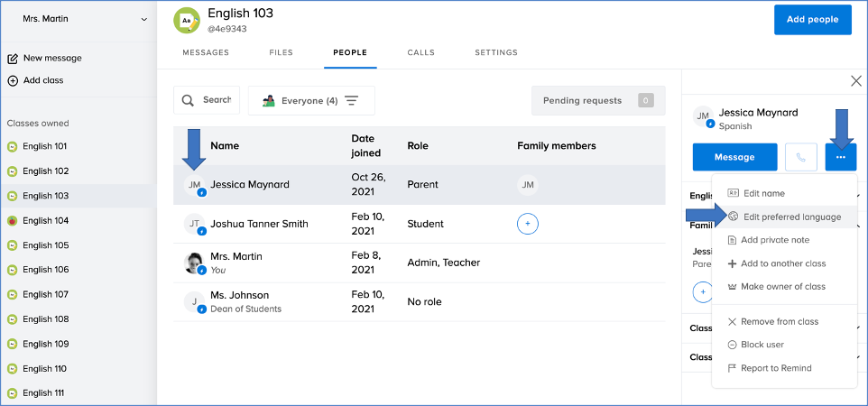Switch to the Messages tab
This screenshot has height=406, width=868.
pos(206,53)
